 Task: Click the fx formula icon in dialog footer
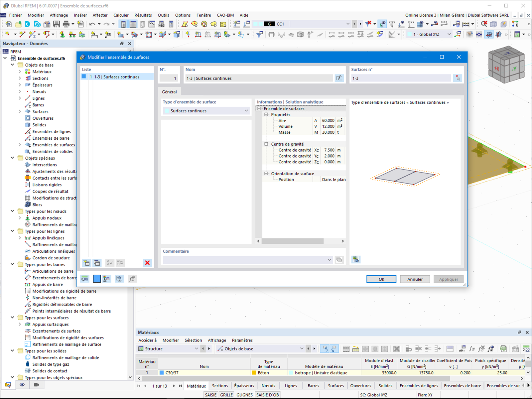[x=132, y=279]
